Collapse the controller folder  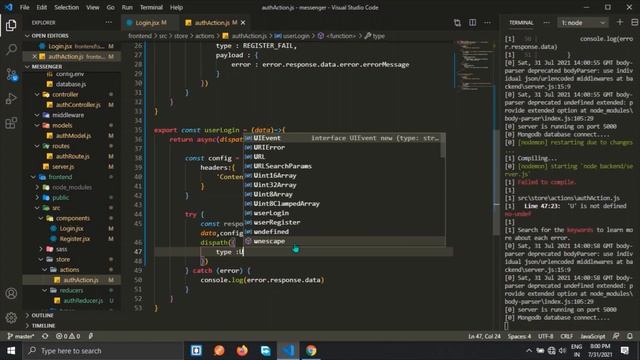coord(37,94)
